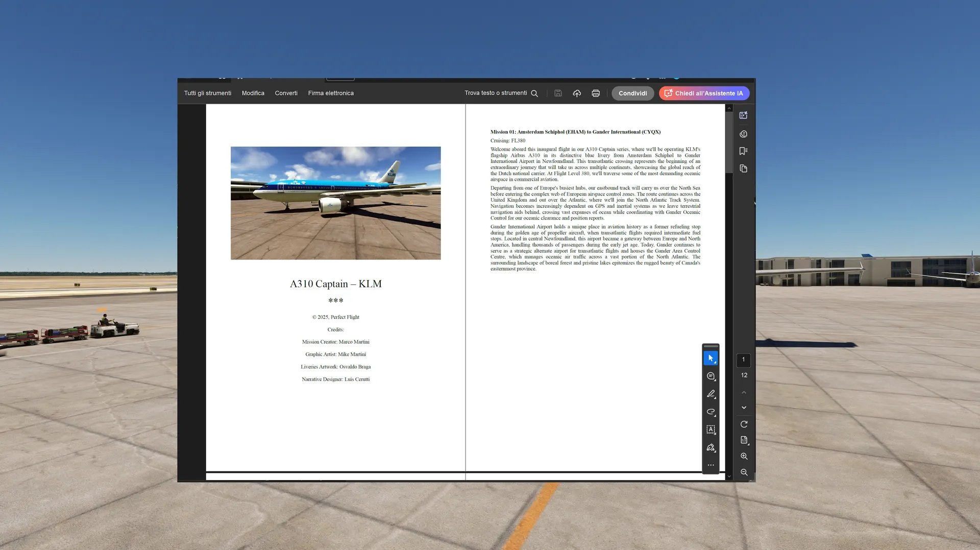Open the comments panel in right sidebar
980x550 pixels.
(x=743, y=134)
